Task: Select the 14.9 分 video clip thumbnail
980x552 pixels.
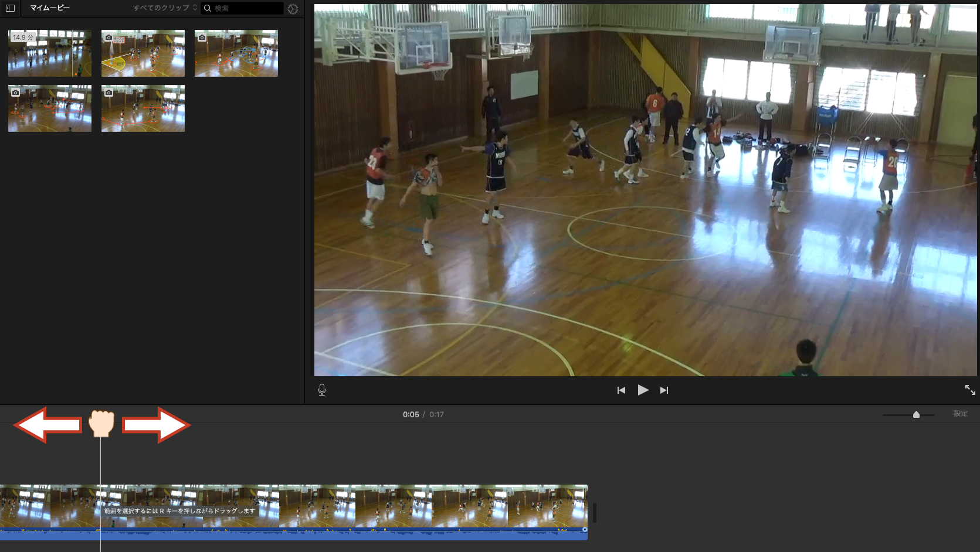Action: coord(50,53)
